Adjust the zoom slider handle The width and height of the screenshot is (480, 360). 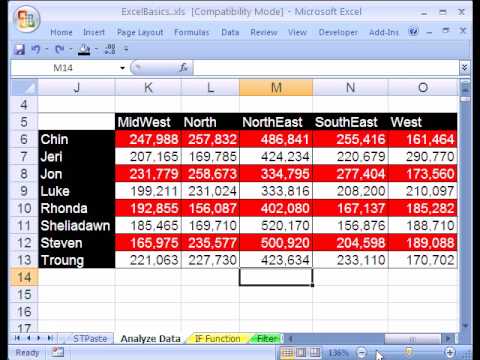[408, 351]
